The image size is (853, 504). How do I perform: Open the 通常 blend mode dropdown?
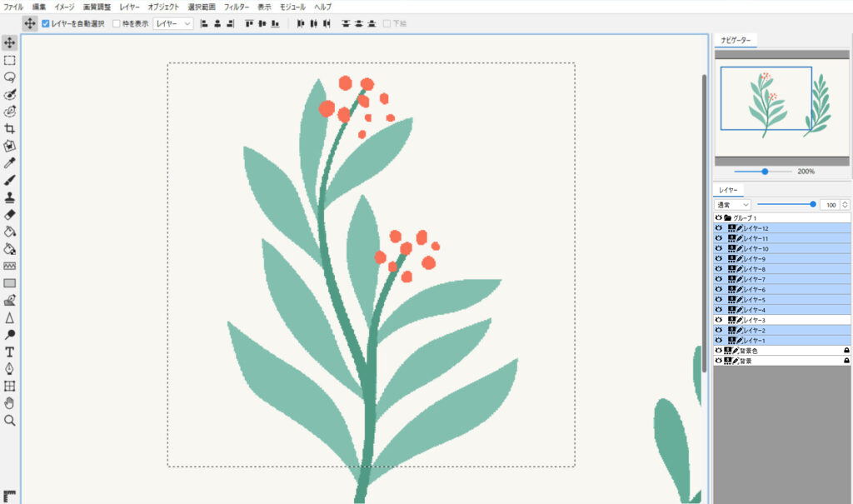pyautogui.click(x=733, y=204)
